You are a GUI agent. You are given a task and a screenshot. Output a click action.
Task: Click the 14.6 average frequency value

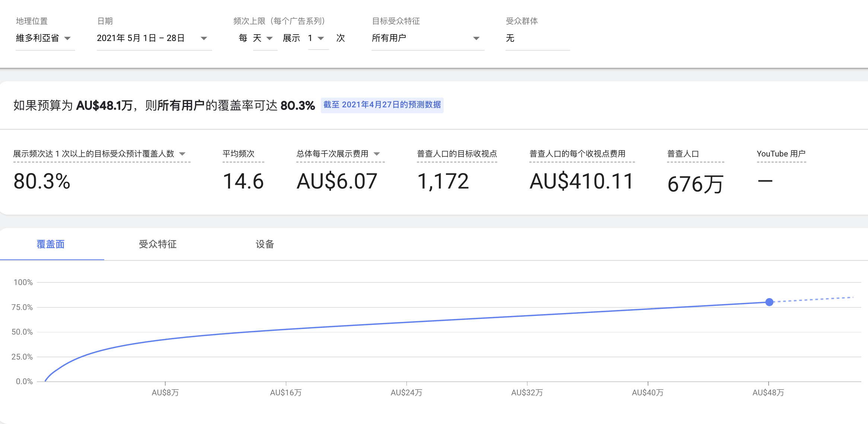click(243, 181)
